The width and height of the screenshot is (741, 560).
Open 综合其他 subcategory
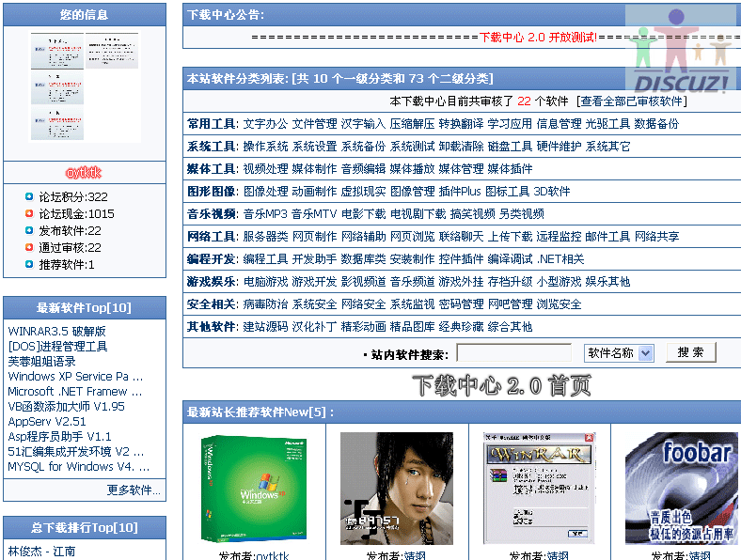(510, 327)
